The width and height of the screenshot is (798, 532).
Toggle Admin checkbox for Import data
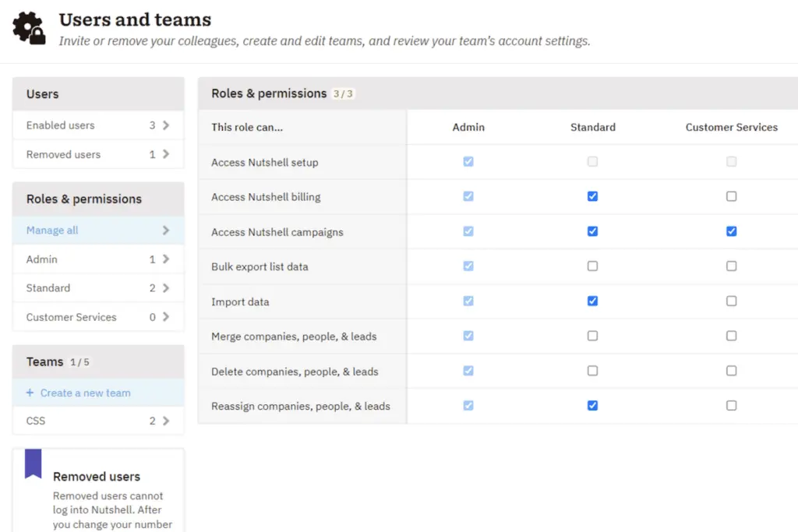[468, 301]
